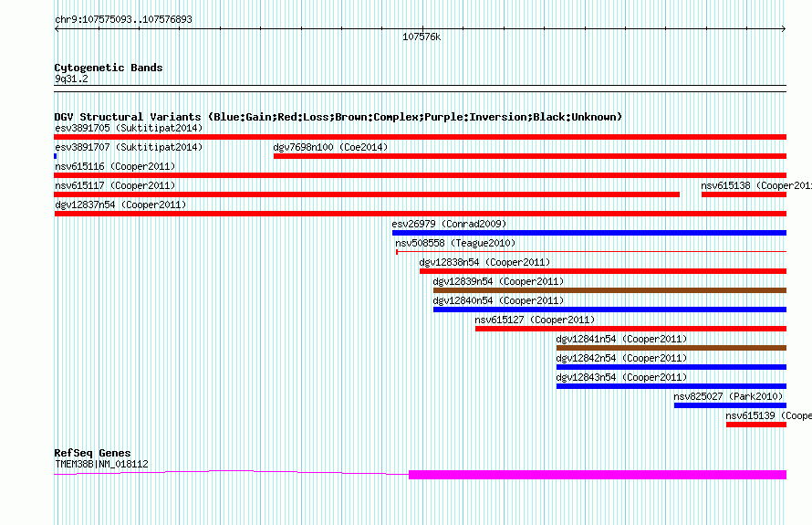Click the thin red nsv508558 line
This screenshot has height=525, width=812.
coord(591,252)
